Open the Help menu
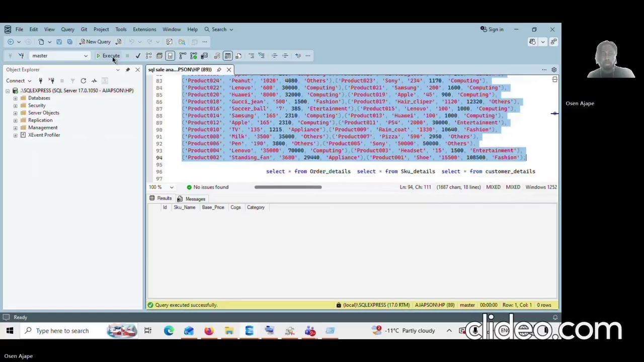The height and width of the screenshot is (362, 644). [x=192, y=29]
